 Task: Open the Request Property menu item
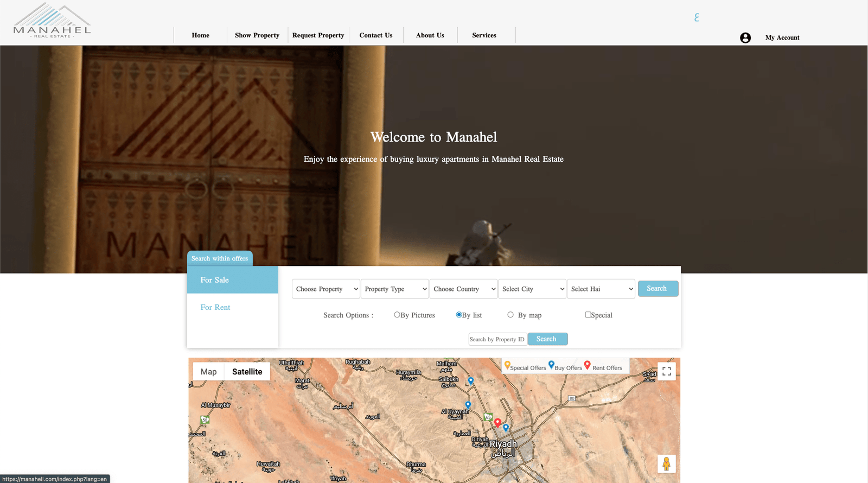(x=318, y=35)
